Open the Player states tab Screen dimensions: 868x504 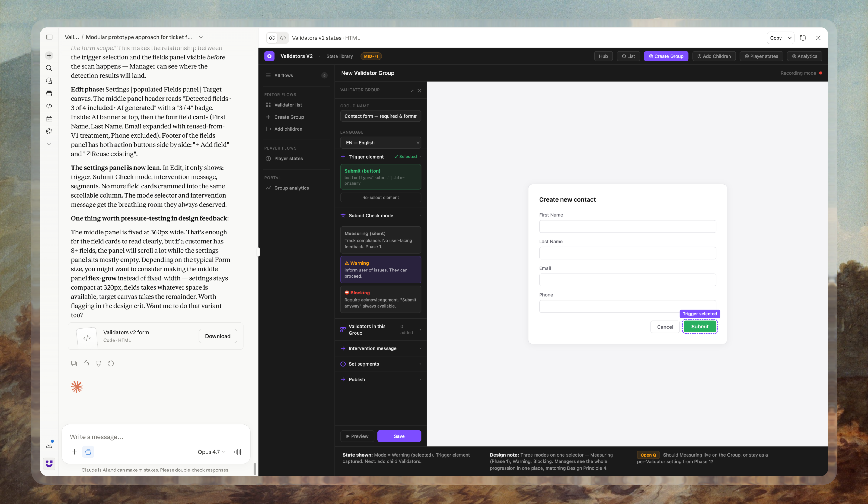pyautogui.click(x=762, y=56)
